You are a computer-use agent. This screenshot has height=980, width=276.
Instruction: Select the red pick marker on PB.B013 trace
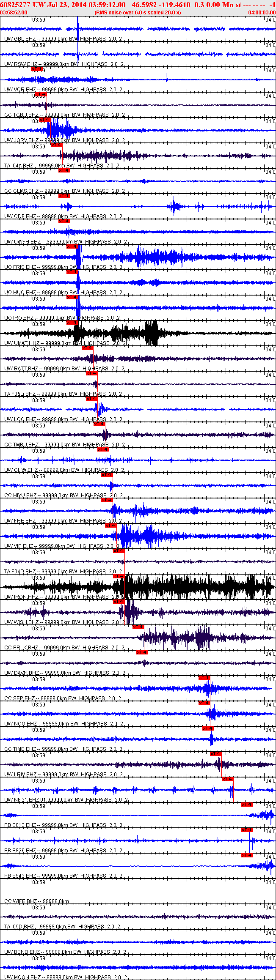247,805
